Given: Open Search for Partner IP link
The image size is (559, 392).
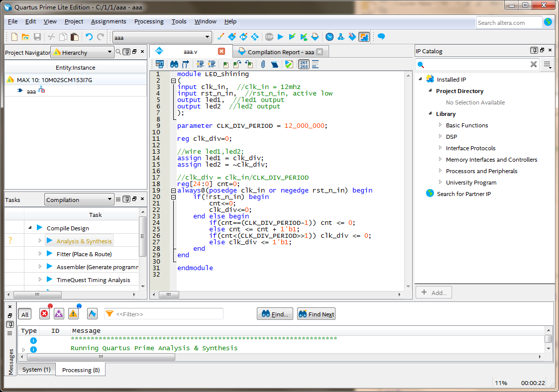Looking at the screenshot, I should point(463,194).
